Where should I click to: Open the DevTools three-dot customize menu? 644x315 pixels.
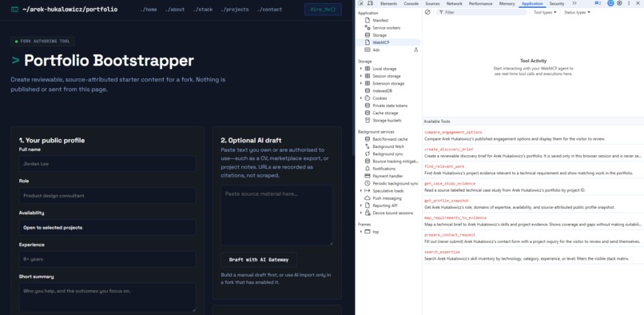pyautogui.click(x=629, y=3)
